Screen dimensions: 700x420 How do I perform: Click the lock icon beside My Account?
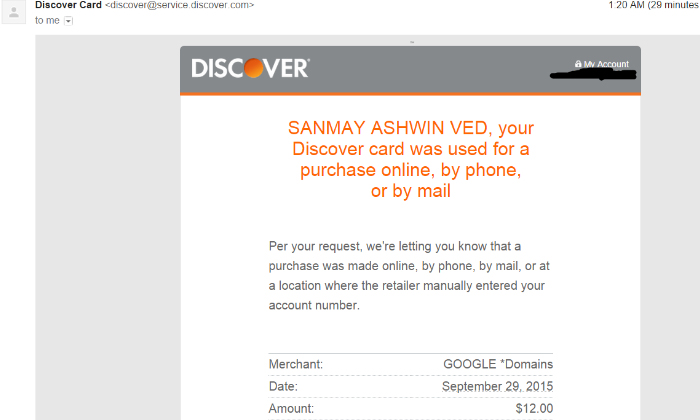coord(578,64)
